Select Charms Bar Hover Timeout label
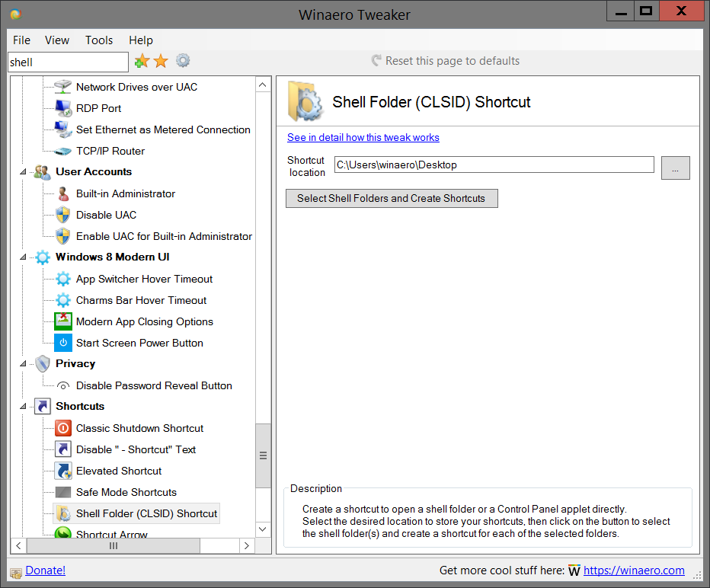The width and height of the screenshot is (710, 588). click(x=141, y=300)
